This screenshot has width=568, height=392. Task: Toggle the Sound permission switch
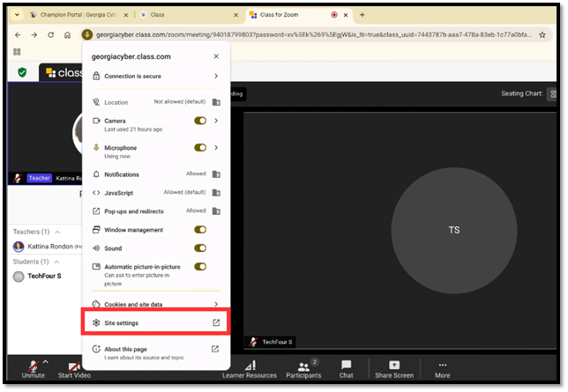click(x=200, y=248)
